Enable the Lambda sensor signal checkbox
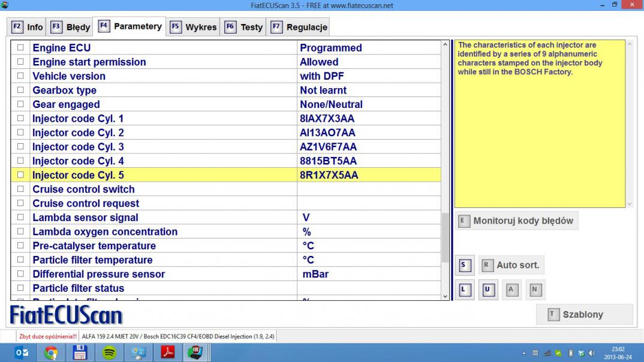644x362 pixels. pos(21,218)
